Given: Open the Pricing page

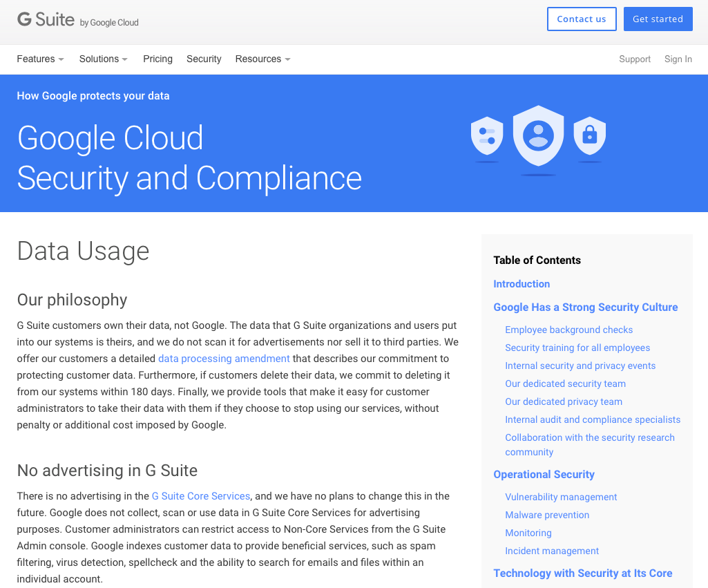Looking at the screenshot, I should 157,59.
